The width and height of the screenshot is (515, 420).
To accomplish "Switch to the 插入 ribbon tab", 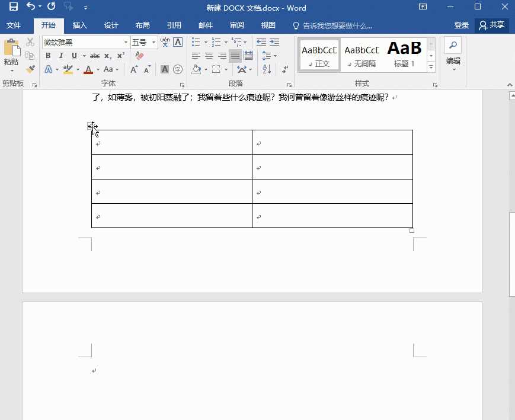I will (80, 25).
